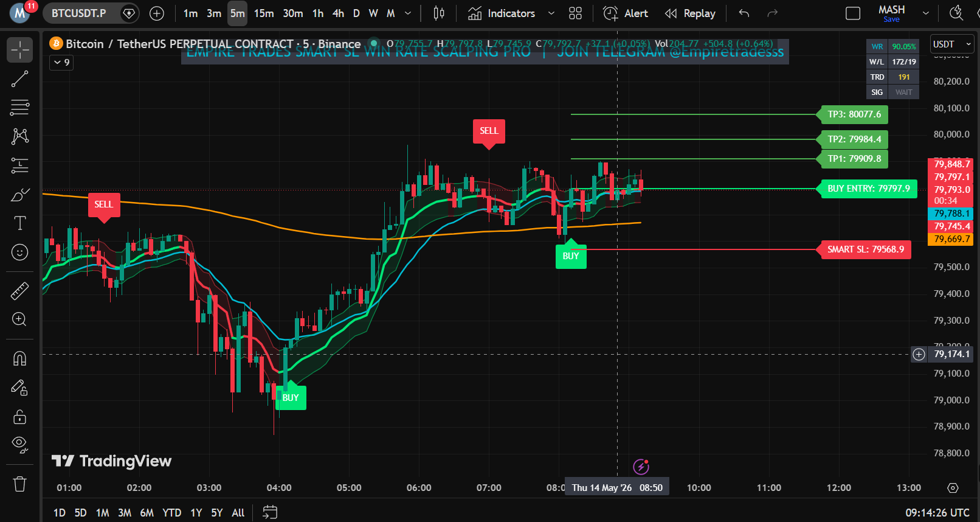The height and width of the screenshot is (522, 980).
Task: Expand the collapsed indicators legend showing 9
Action: [61, 63]
